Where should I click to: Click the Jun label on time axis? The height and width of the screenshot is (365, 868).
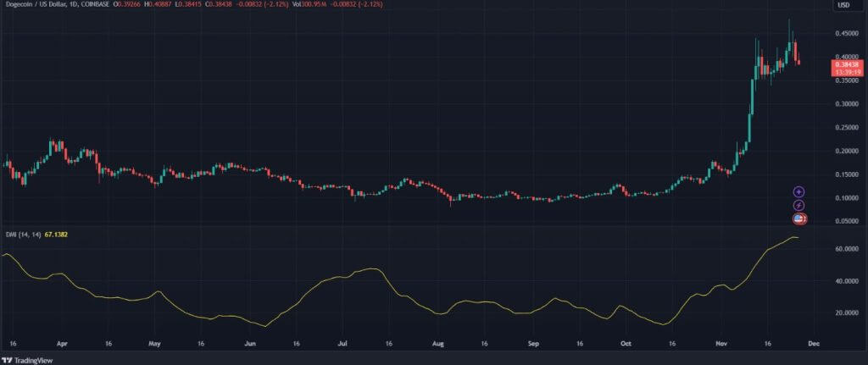tap(250, 344)
